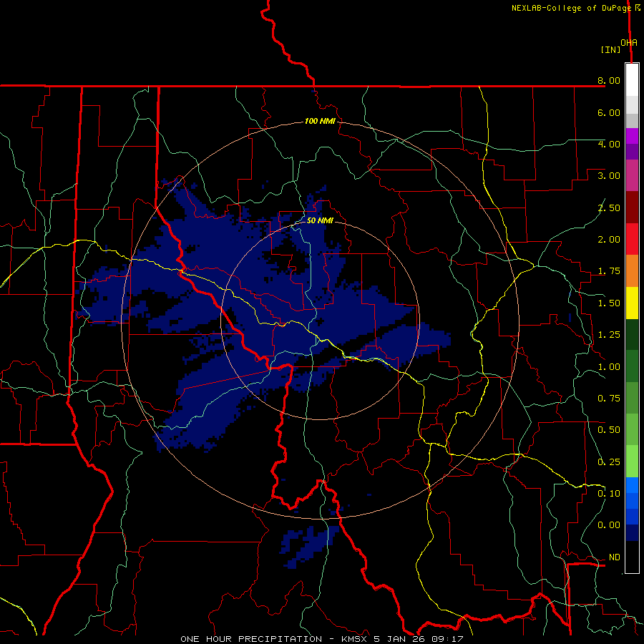Click the 6.00 legend value
The image size is (644, 644).
pos(609,112)
